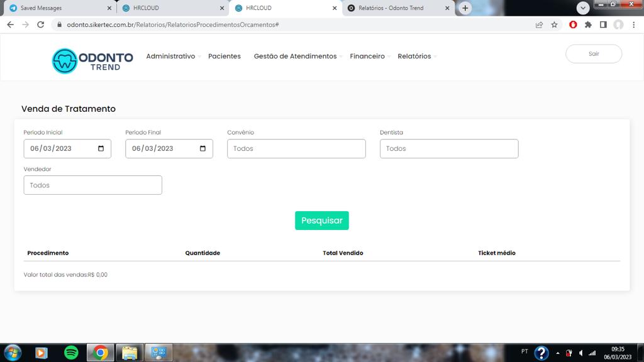Click the browser back arrow
Image resolution: width=644 pixels, height=362 pixels.
(10, 25)
